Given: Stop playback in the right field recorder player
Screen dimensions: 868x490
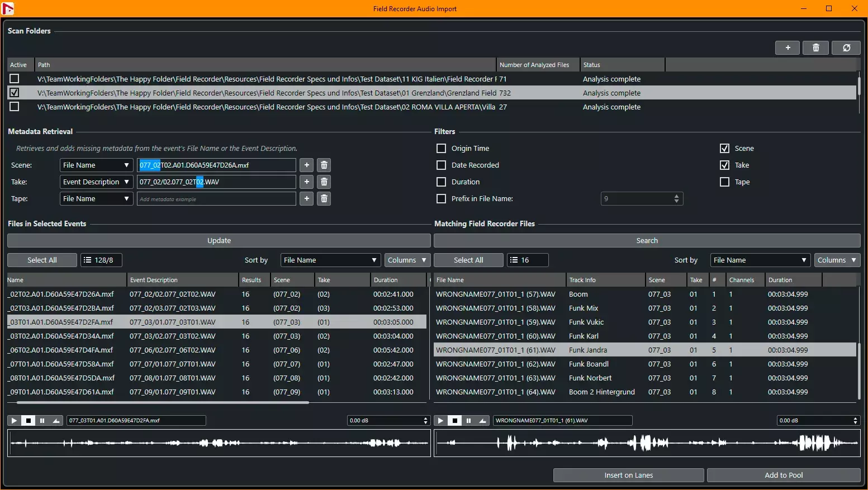Looking at the screenshot, I should pyautogui.click(x=455, y=421).
